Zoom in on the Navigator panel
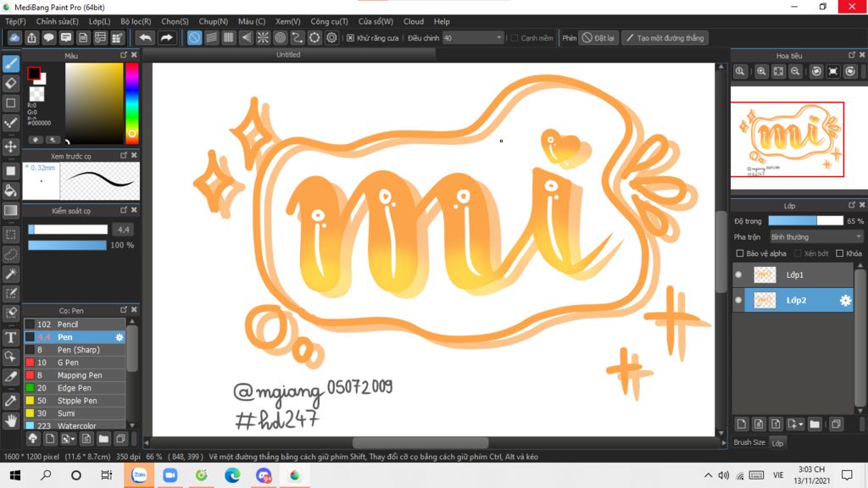The image size is (868, 488). pos(761,71)
